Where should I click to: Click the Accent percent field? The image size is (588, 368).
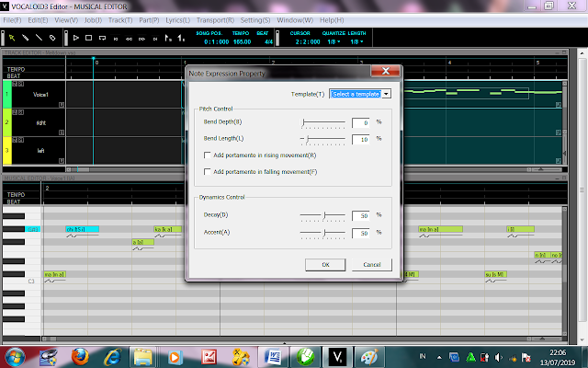(361, 233)
